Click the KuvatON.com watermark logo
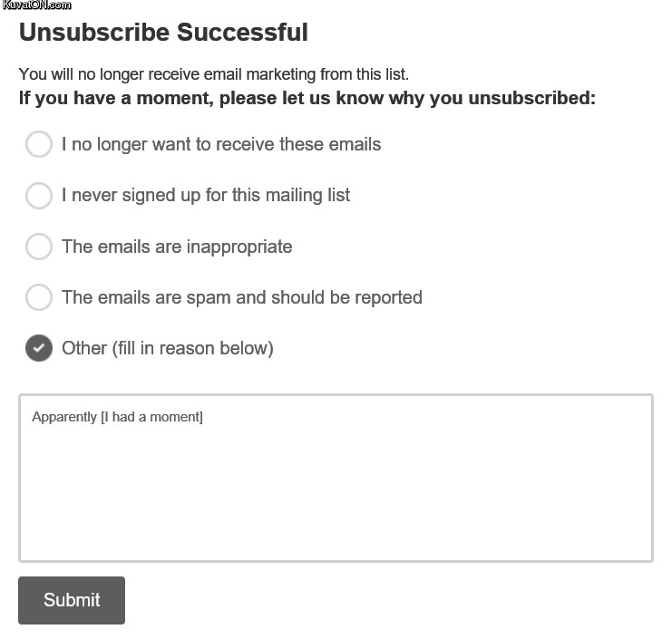 click(37, 5)
